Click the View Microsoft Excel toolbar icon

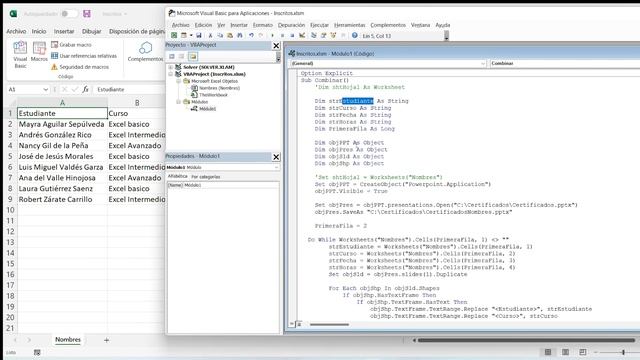(x=174, y=36)
